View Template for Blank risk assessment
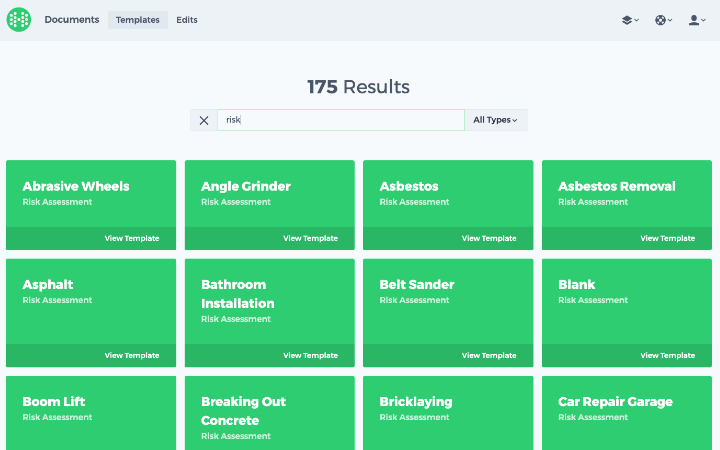720x450 pixels. (668, 355)
